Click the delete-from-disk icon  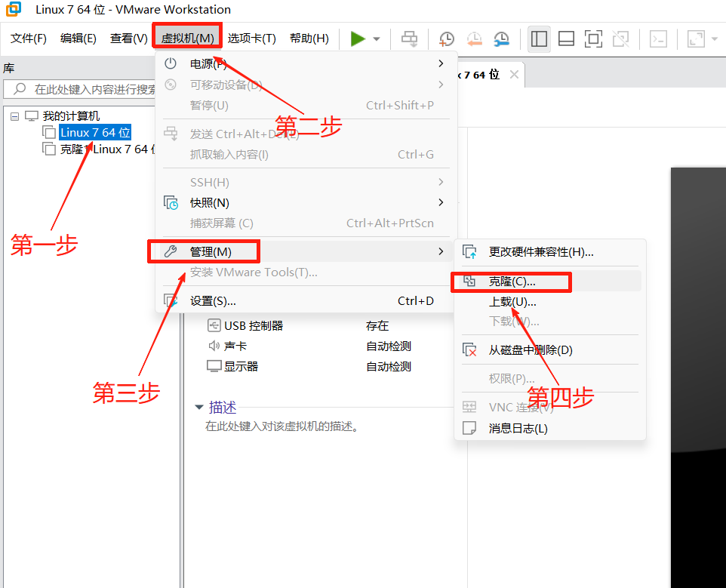point(469,350)
